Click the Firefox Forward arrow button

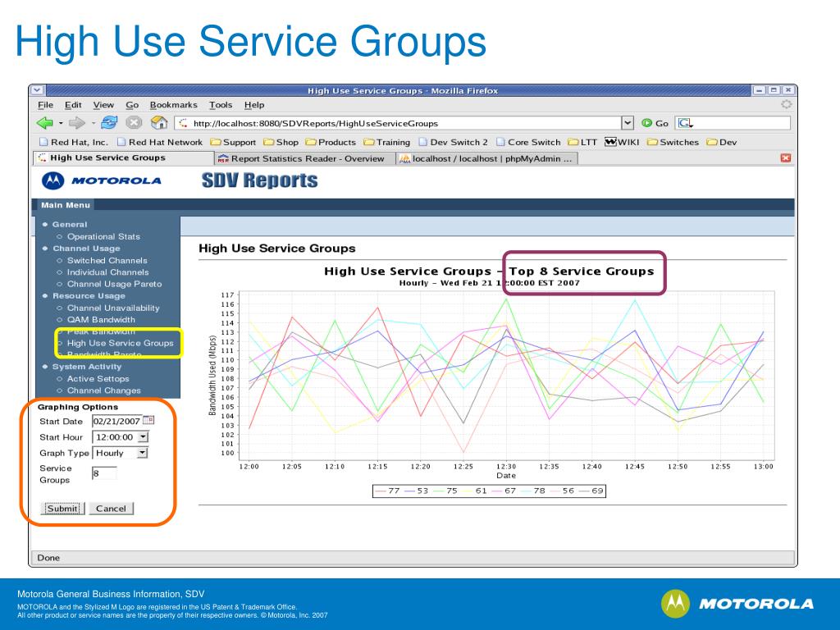[x=76, y=123]
